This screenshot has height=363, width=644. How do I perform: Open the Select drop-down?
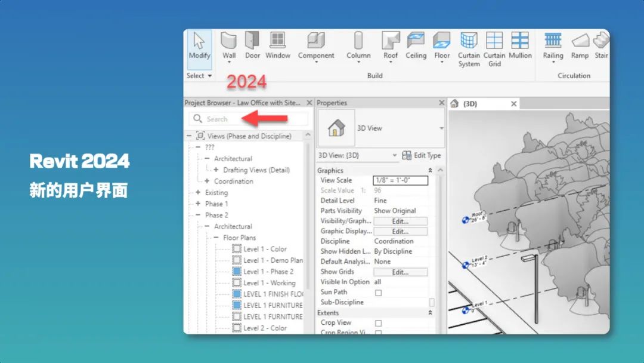[199, 76]
